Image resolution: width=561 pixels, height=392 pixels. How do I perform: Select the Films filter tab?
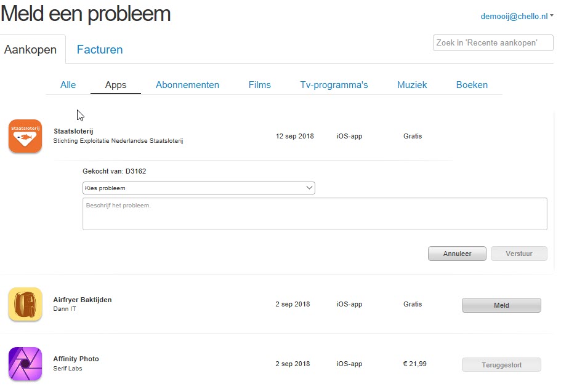260,85
